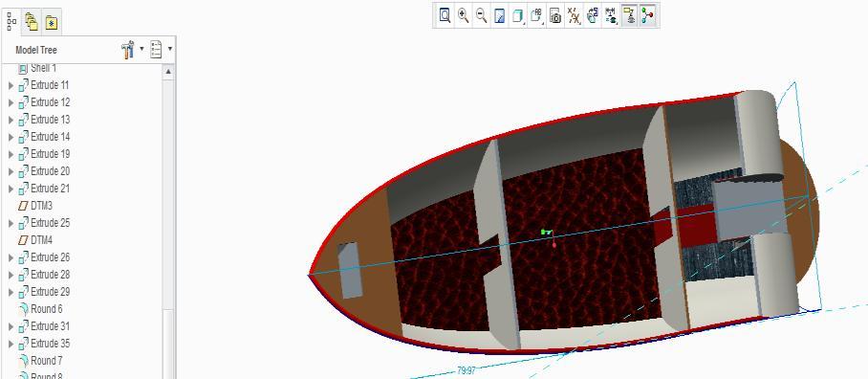Expand the Extrude 11 feature node
The width and height of the screenshot is (868, 379).
(11, 85)
